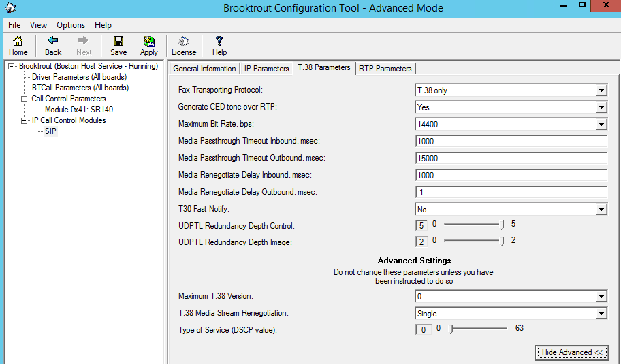Open T30 Fast Notify dropdown

pyautogui.click(x=601, y=210)
